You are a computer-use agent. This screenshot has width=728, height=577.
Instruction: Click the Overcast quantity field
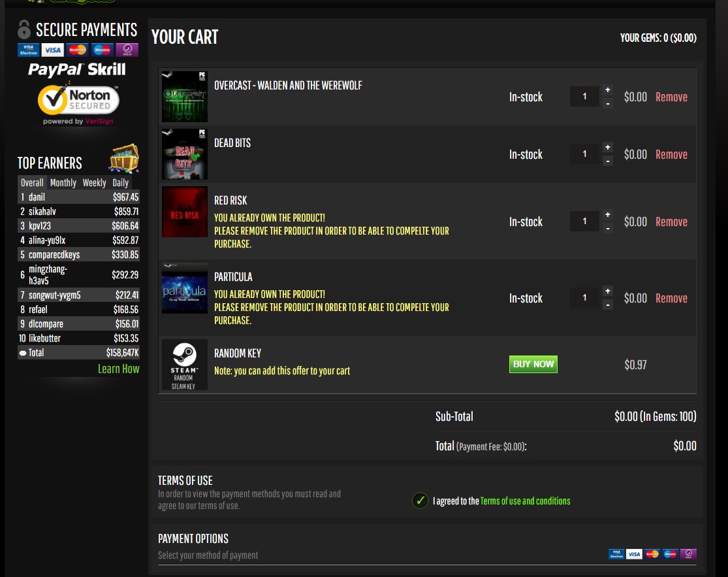pyautogui.click(x=584, y=97)
